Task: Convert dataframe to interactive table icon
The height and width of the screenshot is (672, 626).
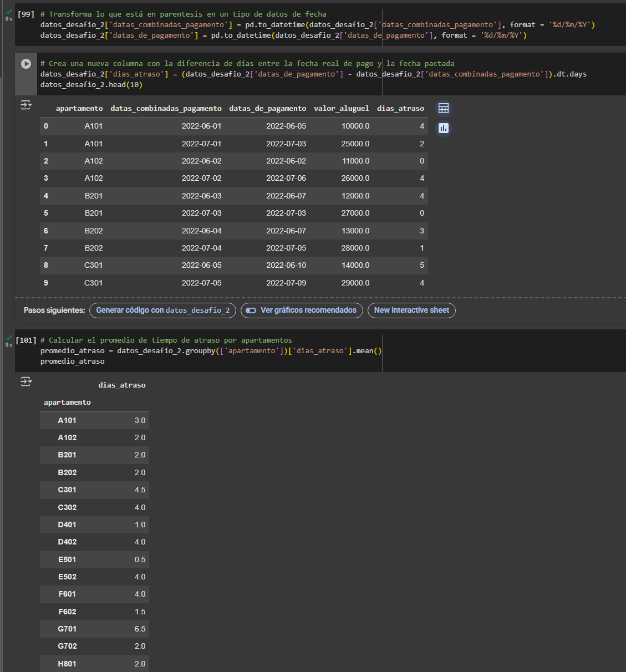Action: coord(444,109)
